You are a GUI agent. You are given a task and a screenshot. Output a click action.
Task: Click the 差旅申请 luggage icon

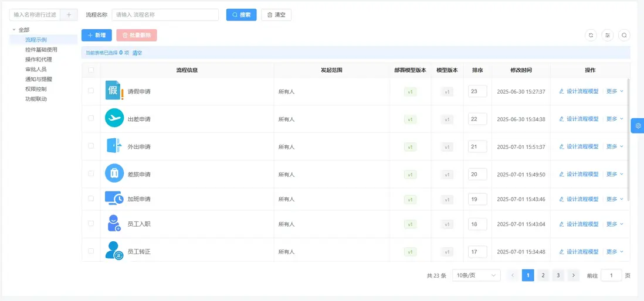pyautogui.click(x=114, y=173)
